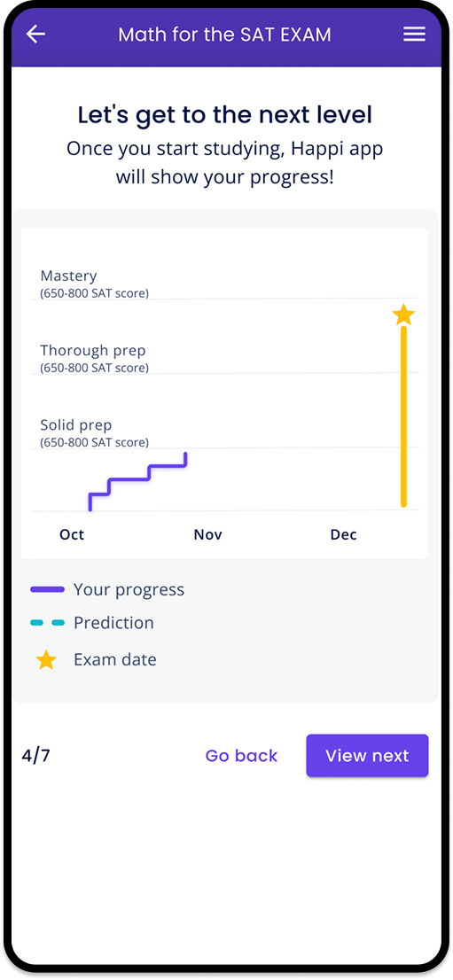Click the exam date star on chart

coord(403,315)
